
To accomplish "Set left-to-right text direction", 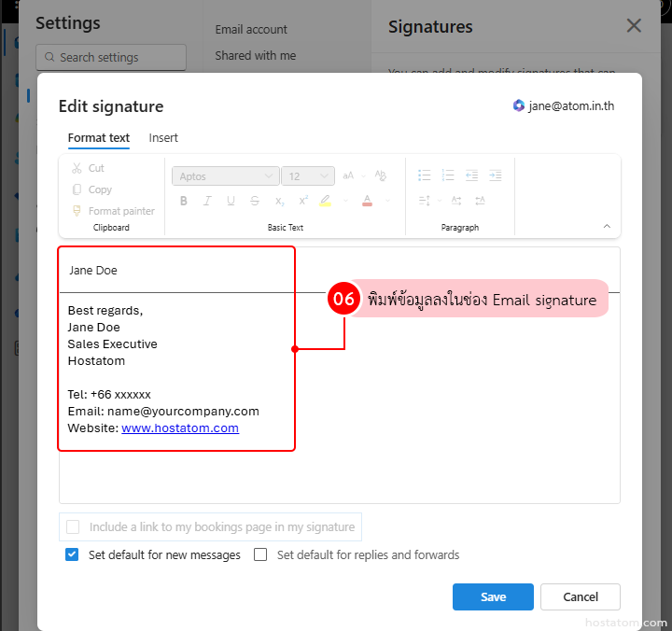I will [x=456, y=200].
